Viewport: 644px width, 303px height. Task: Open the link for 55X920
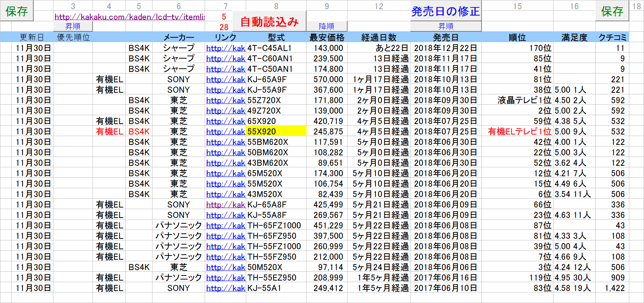226,131
